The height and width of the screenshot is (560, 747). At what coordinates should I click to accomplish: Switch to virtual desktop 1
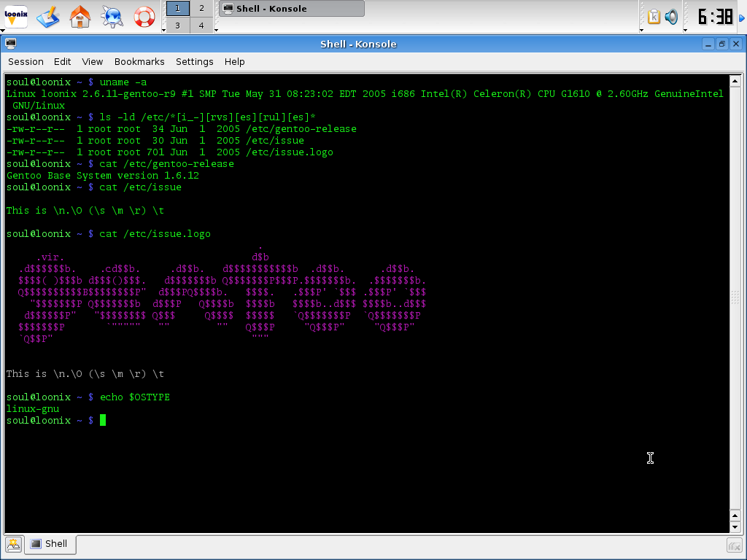point(178,8)
